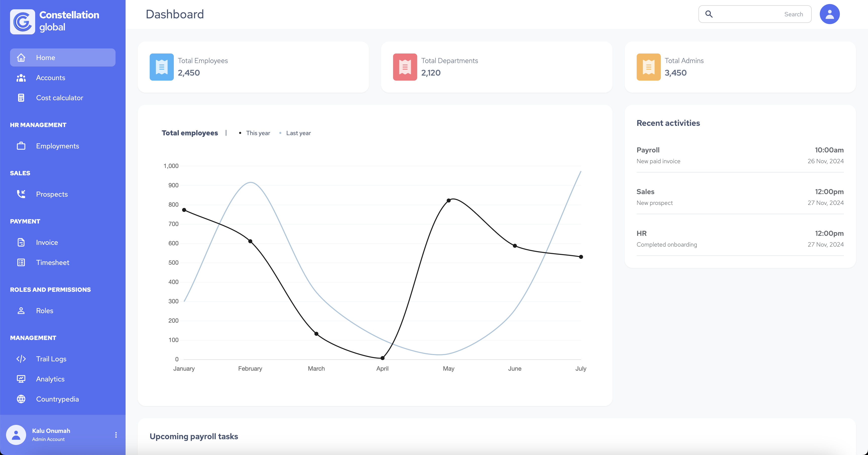The width and height of the screenshot is (868, 455).
Task: Click the magnifying glass search icon
Action: point(709,14)
